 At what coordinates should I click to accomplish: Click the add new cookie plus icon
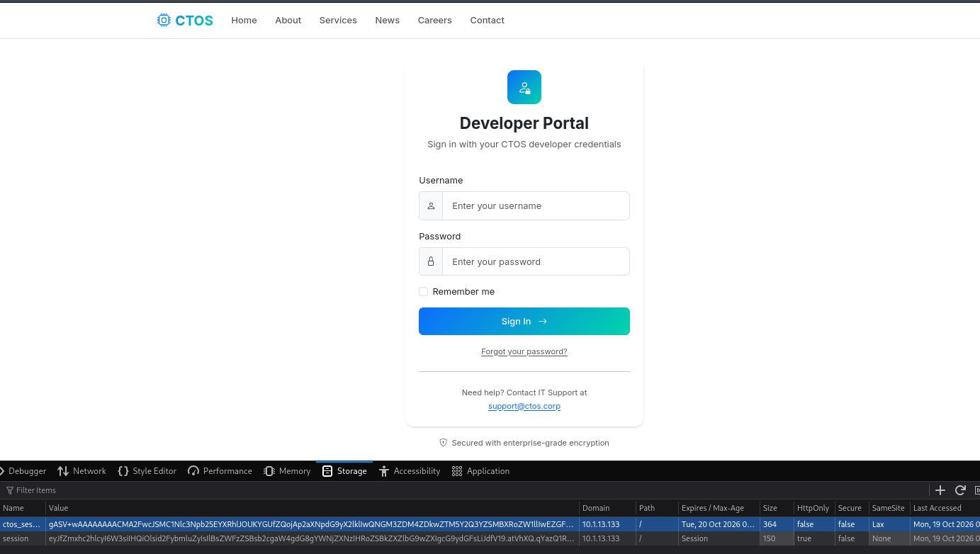940,490
